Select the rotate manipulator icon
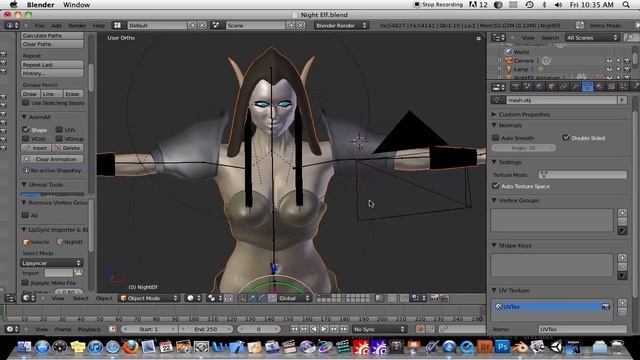The height and width of the screenshot is (360, 640). tap(262, 298)
